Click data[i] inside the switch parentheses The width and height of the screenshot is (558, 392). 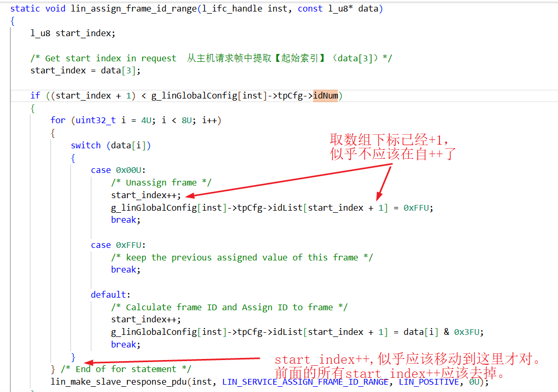pos(128,145)
